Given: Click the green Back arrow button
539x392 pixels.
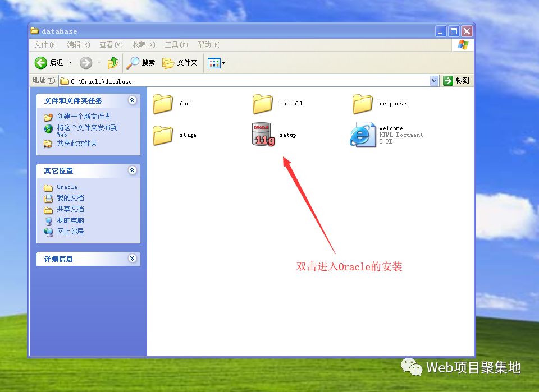Looking at the screenshot, I should tap(40, 63).
